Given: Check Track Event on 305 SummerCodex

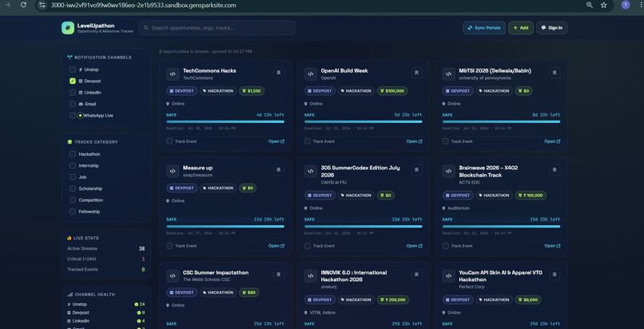Looking at the screenshot, I should tap(307, 246).
